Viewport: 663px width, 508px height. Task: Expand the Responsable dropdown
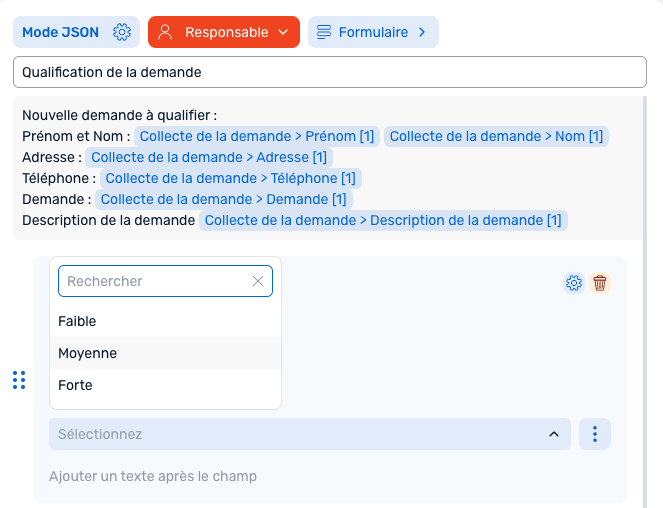pos(283,32)
